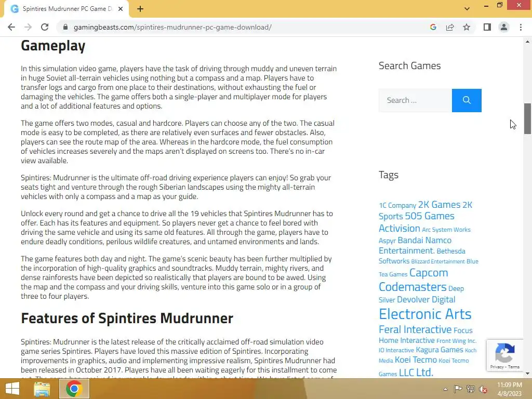Bookmark this page with the star icon
This screenshot has width=532, height=399.
467,27
